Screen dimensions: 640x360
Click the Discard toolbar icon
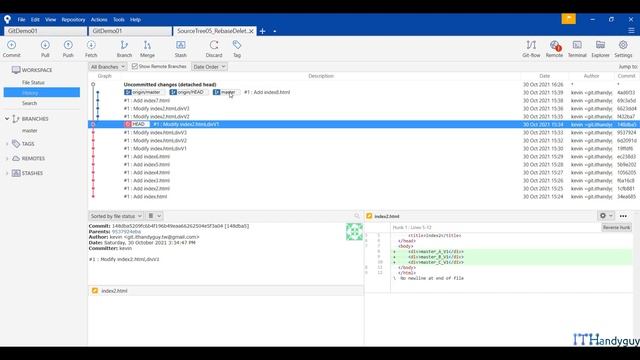pyautogui.click(x=214, y=49)
